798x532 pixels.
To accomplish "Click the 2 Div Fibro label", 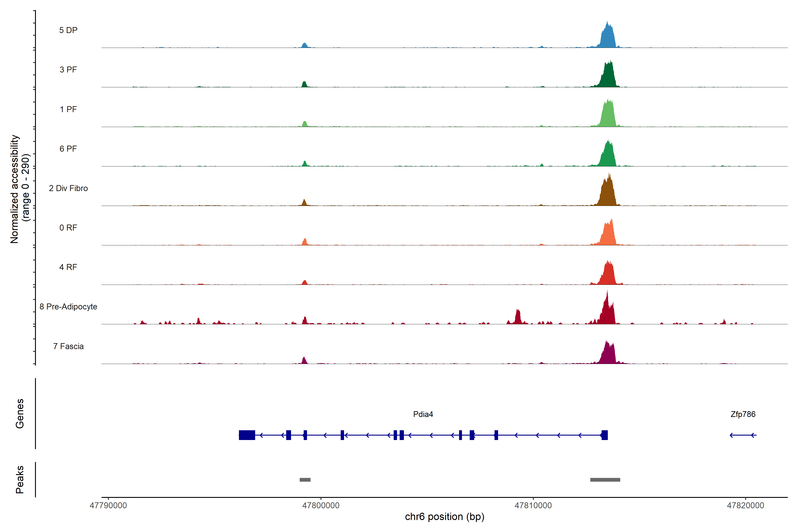I will [x=68, y=188].
